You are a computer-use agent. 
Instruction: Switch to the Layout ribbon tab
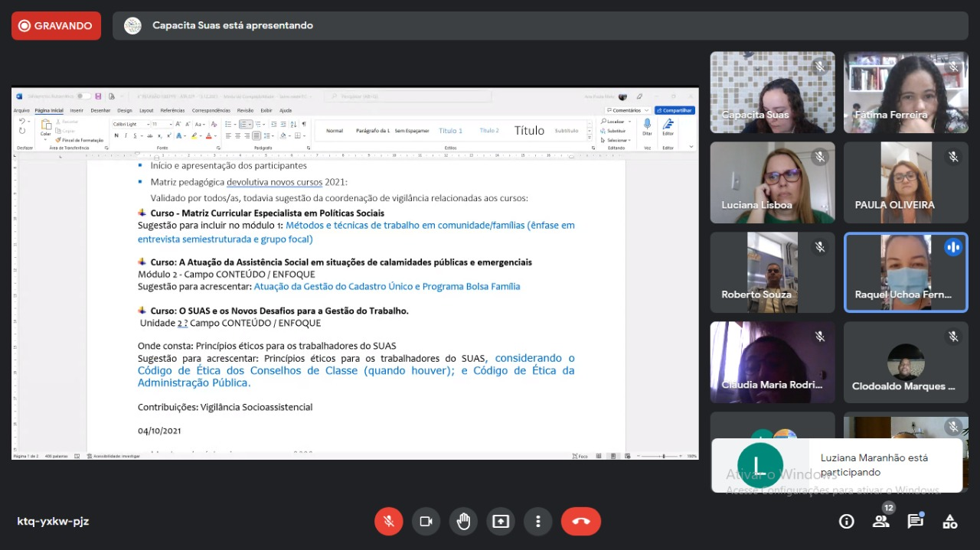coord(146,110)
